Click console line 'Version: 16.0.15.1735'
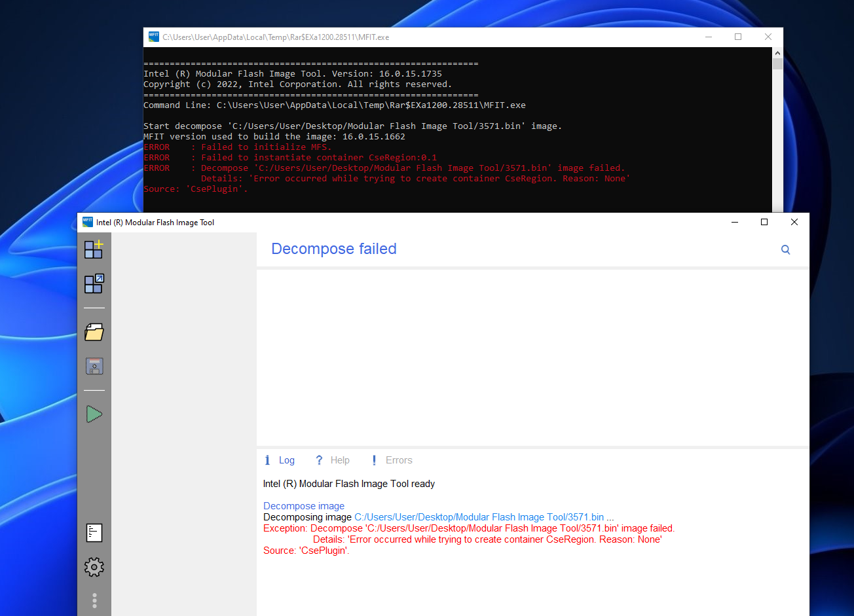 [293, 74]
